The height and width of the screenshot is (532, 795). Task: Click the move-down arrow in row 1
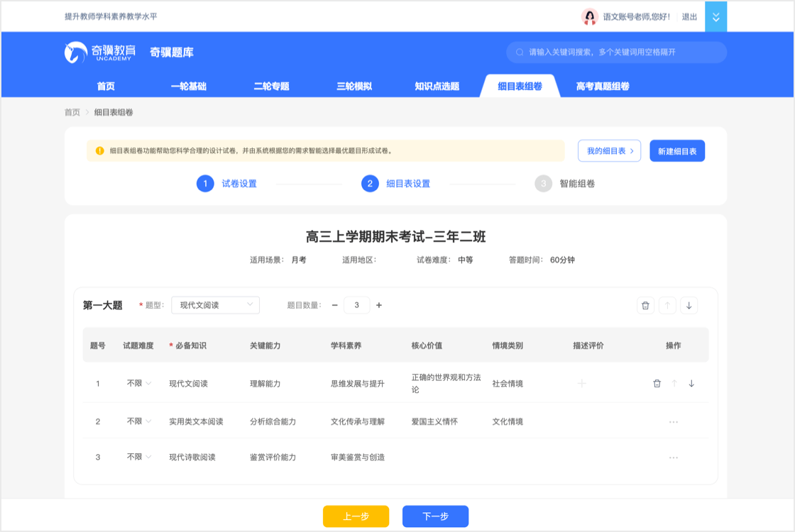pos(691,384)
